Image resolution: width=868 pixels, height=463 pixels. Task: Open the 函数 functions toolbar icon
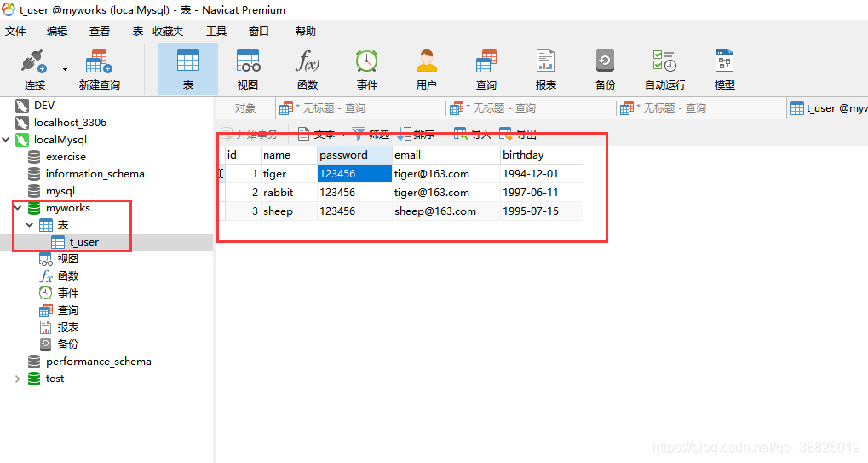(308, 70)
